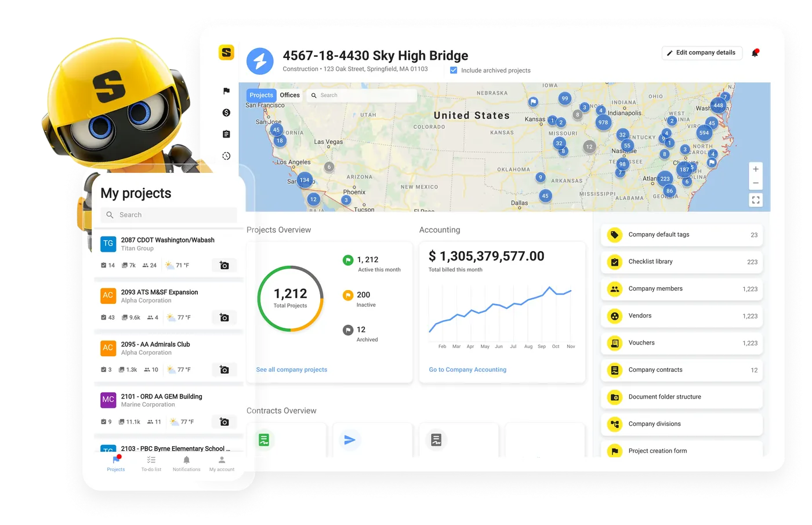Take photo for 2087 CDOT Washington/Wabash
This screenshot has width=812, height=525.
click(224, 265)
